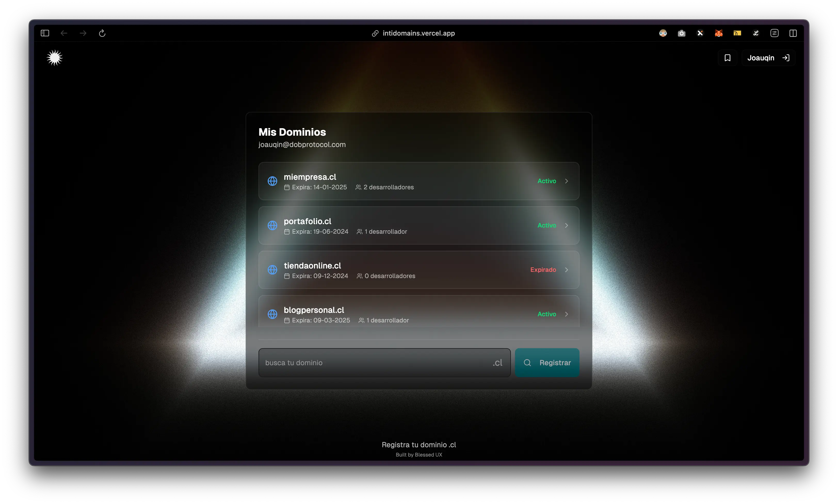Click the camera extension icon

(x=681, y=33)
